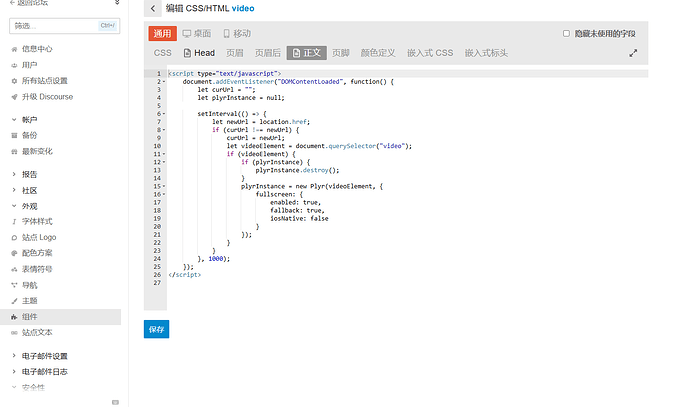This screenshot has height=407, width=690.
Task: Click the 升级 Discourse rocket icon
Action: click(x=14, y=97)
